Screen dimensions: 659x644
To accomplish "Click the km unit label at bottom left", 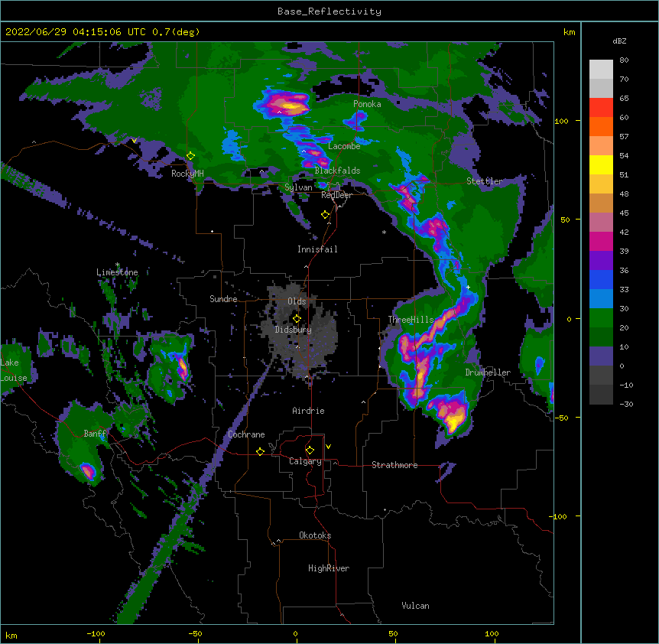I will (x=11, y=636).
